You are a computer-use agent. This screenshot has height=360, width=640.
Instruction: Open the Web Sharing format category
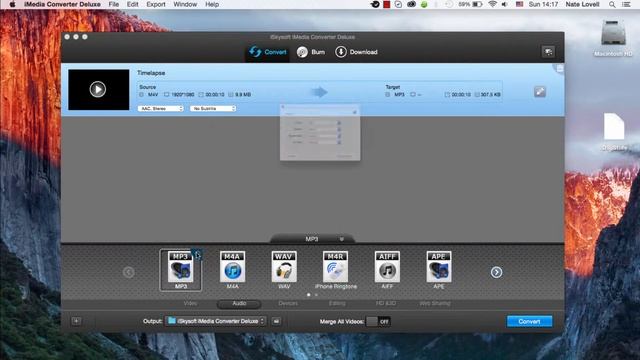[435, 303]
